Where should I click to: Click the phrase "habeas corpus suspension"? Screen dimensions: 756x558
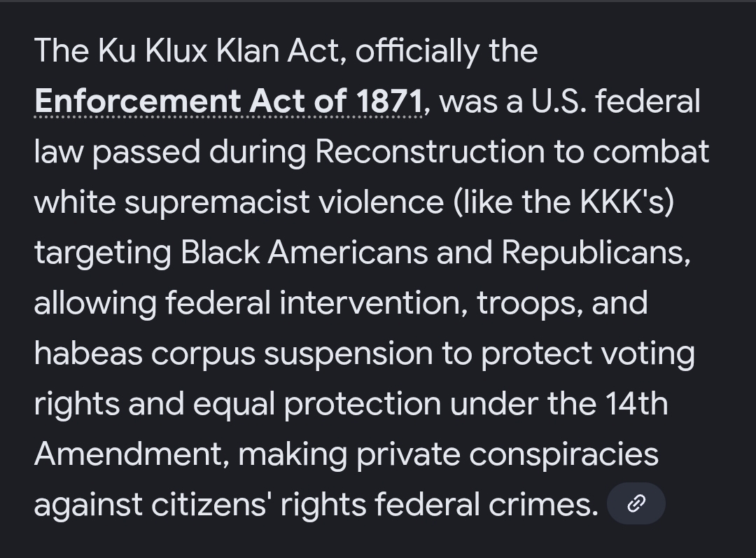coord(232,354)
